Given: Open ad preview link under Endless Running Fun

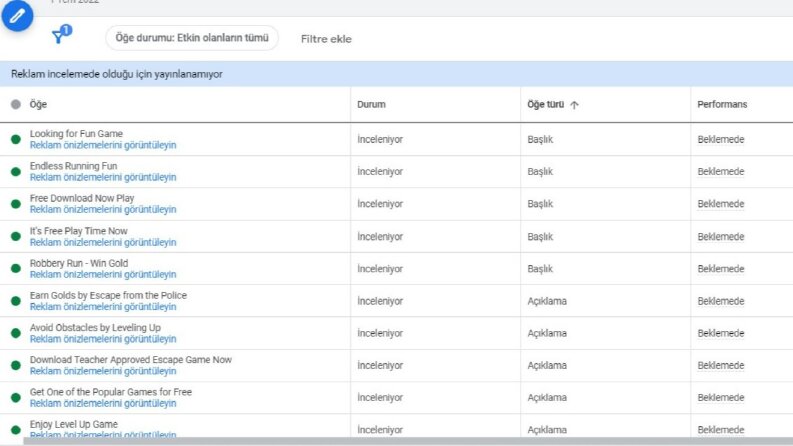Looking at the screenshot, I should point(103,177).
